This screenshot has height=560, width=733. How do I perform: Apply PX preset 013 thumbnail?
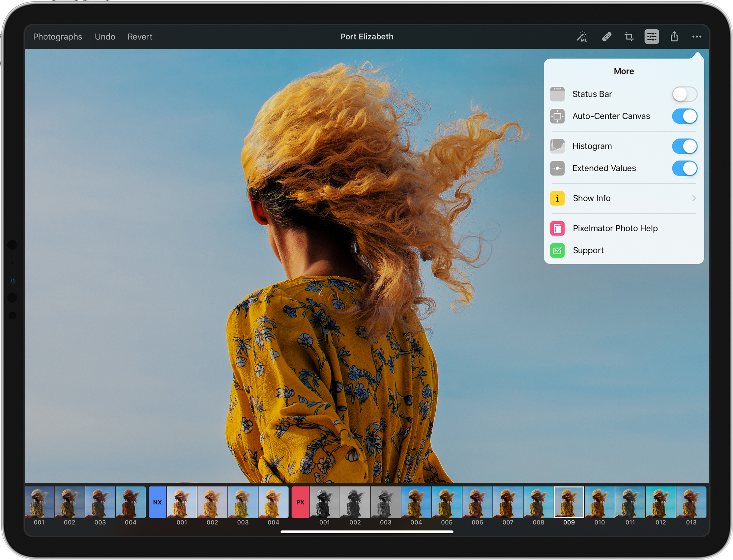click(x=691, y=502)
